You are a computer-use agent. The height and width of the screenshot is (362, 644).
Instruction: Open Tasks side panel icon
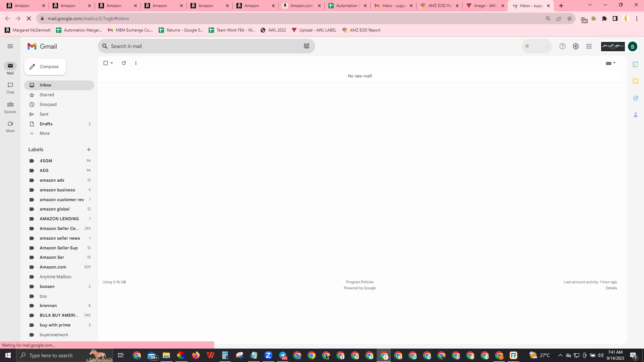pos(635,98)
